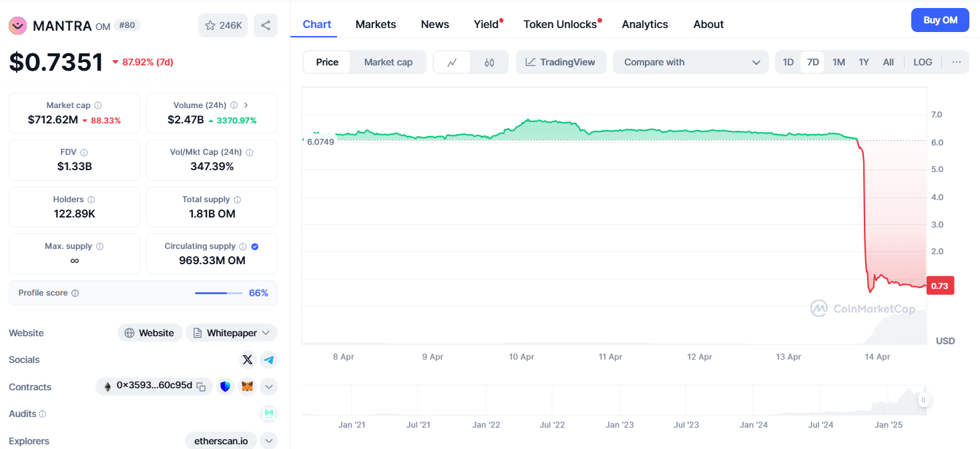Grab the timeline range slider handle

point(923,400)
